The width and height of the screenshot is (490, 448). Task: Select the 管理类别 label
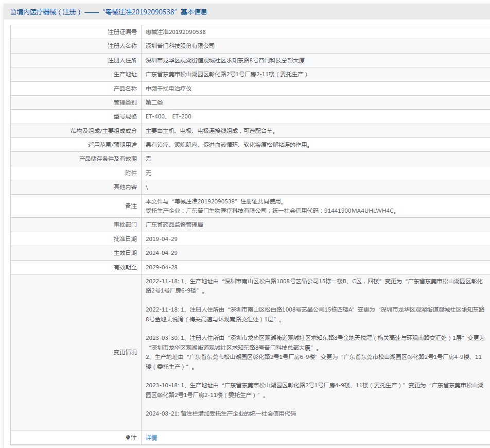[x=125, y=102]
